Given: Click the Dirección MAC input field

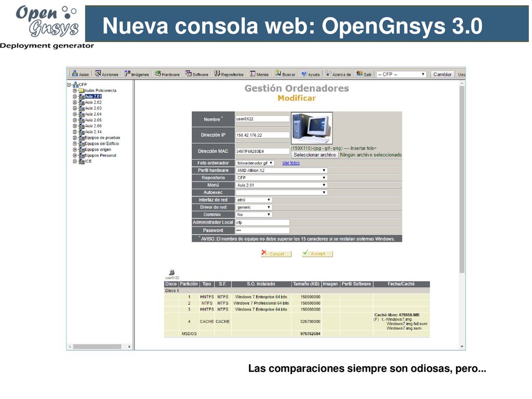Looking at the screenshot, I should coord(262,151).
